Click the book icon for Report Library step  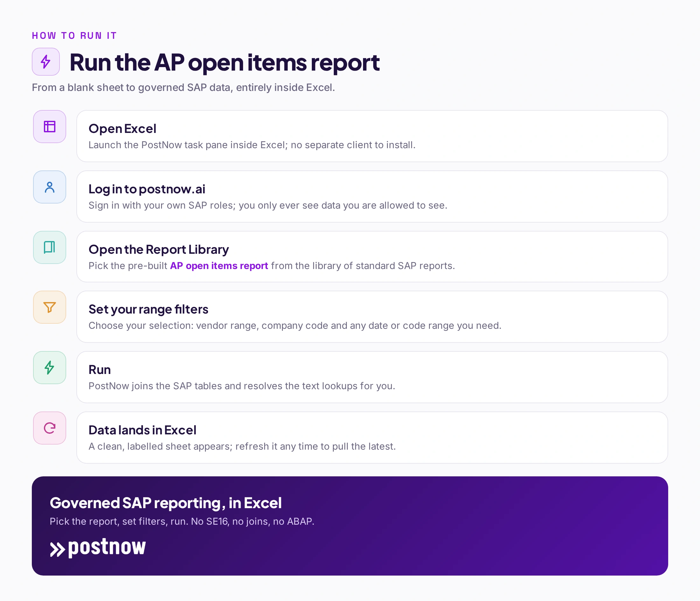50,247
